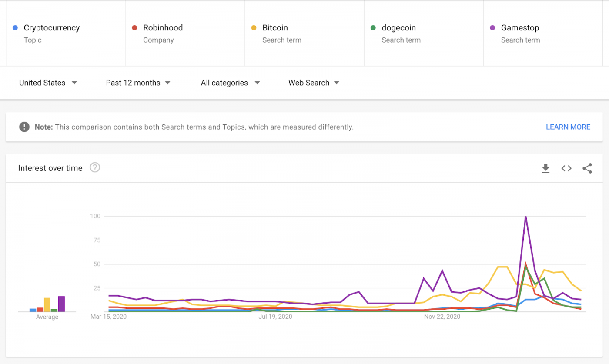Click the red dot beside Robinhood
This screenshot has height=364, width=609.
135,27
